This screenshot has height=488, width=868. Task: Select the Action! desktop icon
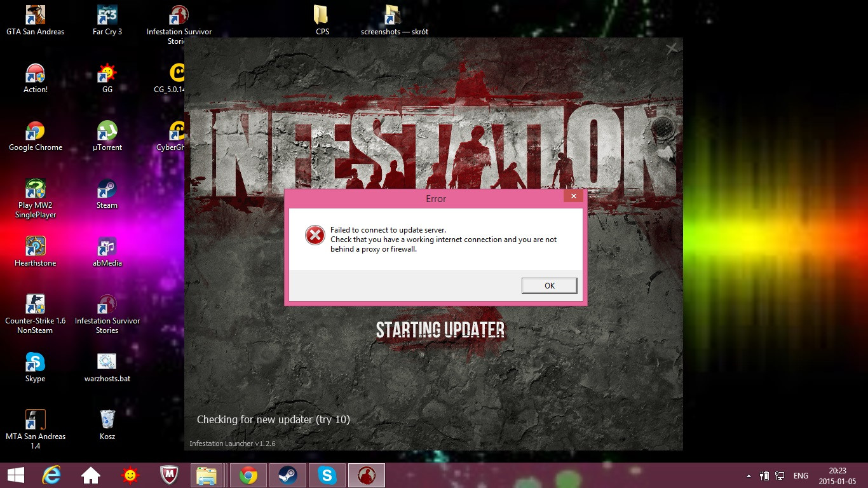pos(35,79)
